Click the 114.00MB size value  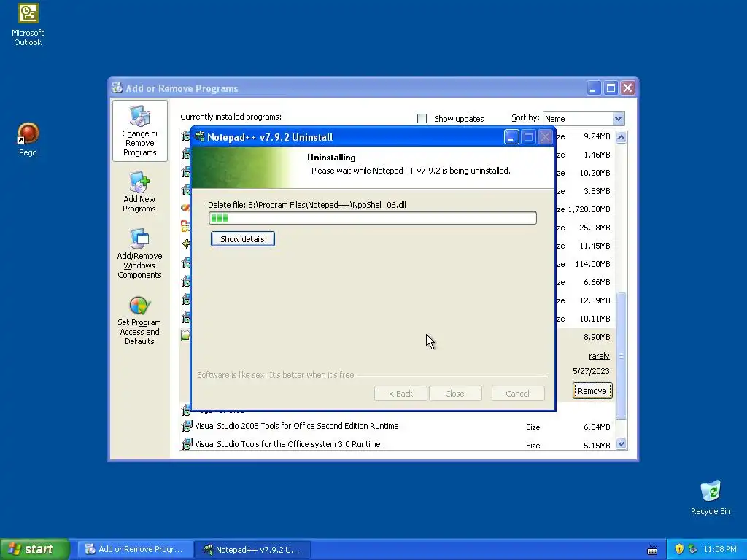(592, 264)
